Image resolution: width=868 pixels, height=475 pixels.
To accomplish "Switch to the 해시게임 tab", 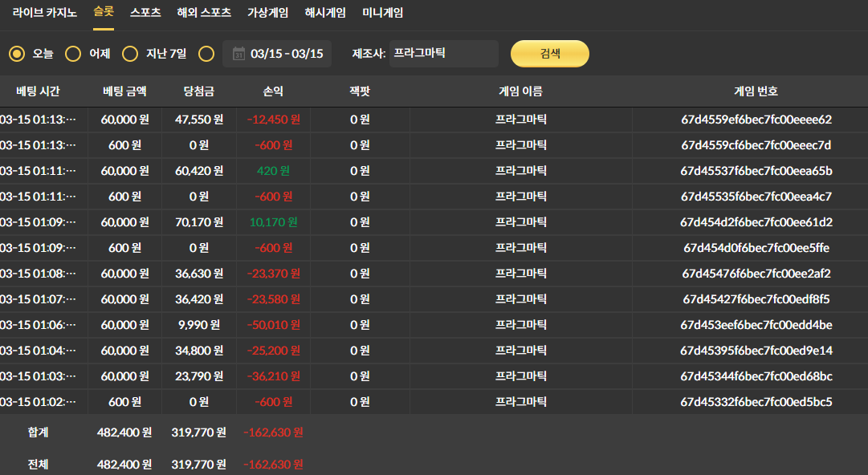I will point(325,13).
